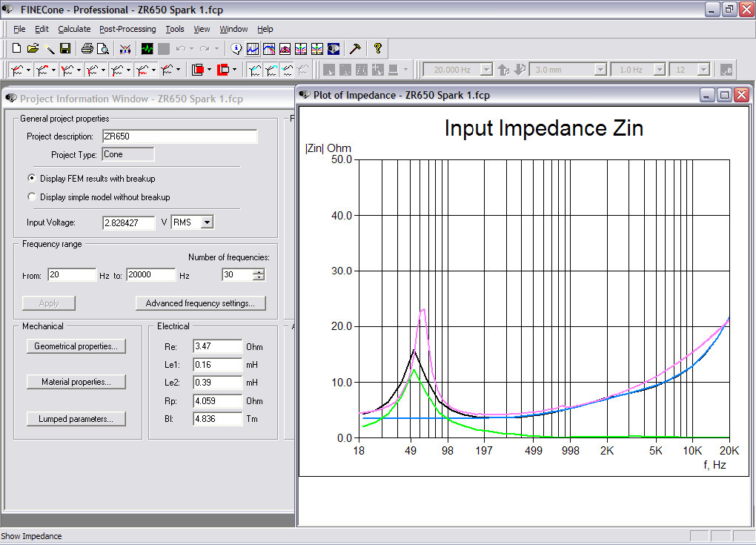The width and height of the screenshot is (756, 545).
Task: Click the red overlapping rectangle toolbar icon
Action: point(223,70)
